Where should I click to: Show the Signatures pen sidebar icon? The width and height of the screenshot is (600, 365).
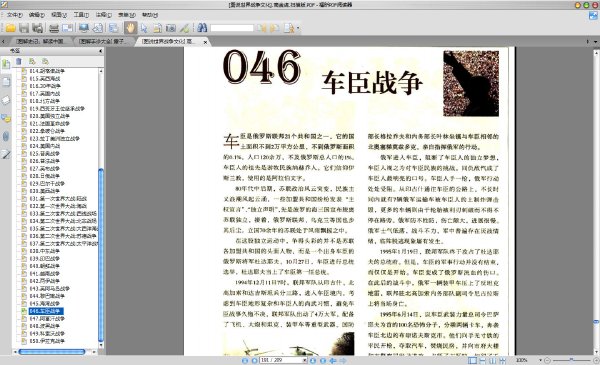tap(6, 154)
